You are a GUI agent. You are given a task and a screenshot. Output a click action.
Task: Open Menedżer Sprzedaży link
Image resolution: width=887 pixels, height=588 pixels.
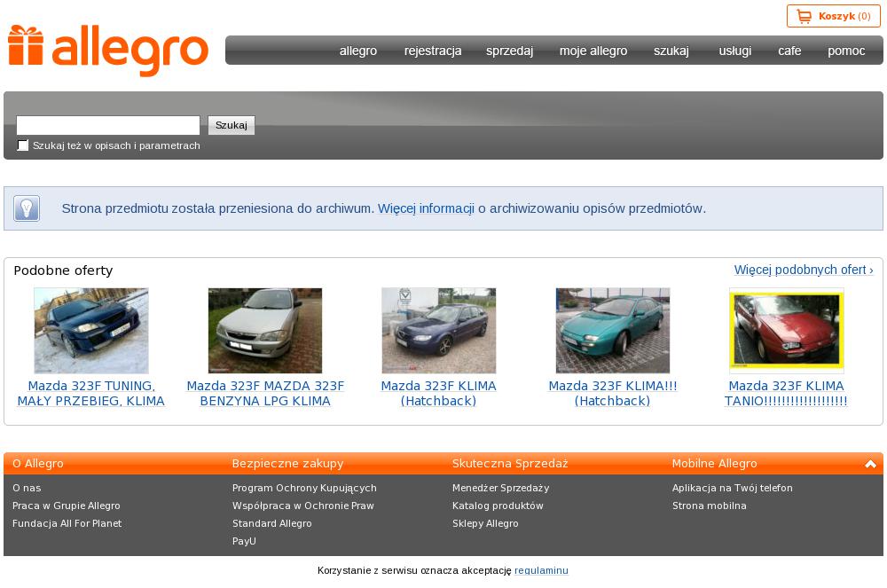coord(500,488)
